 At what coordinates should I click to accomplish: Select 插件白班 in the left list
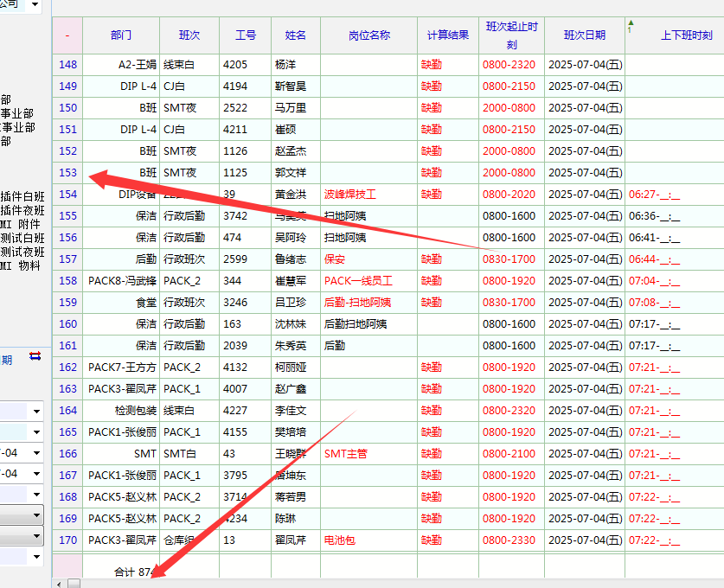22,196
